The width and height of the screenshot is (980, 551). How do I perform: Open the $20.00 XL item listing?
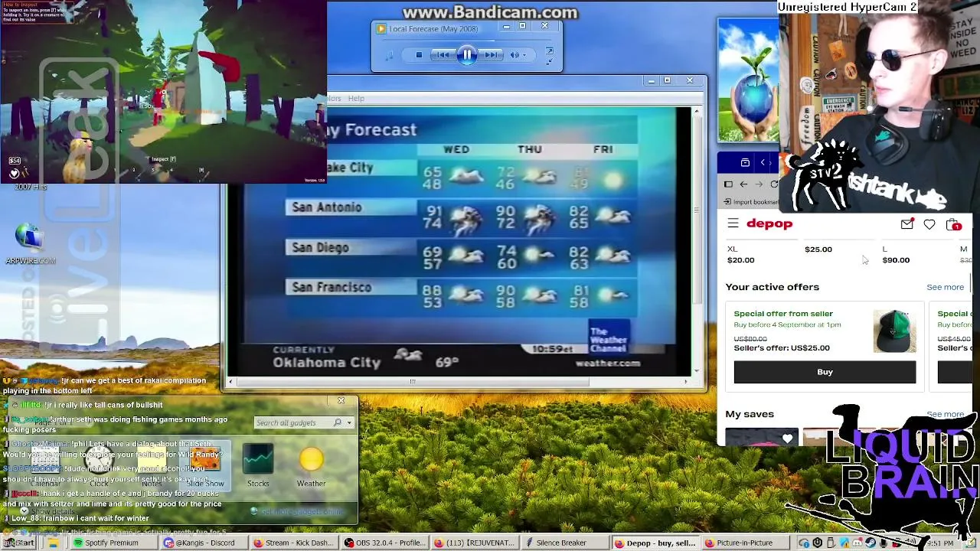(x=740, y=255)
